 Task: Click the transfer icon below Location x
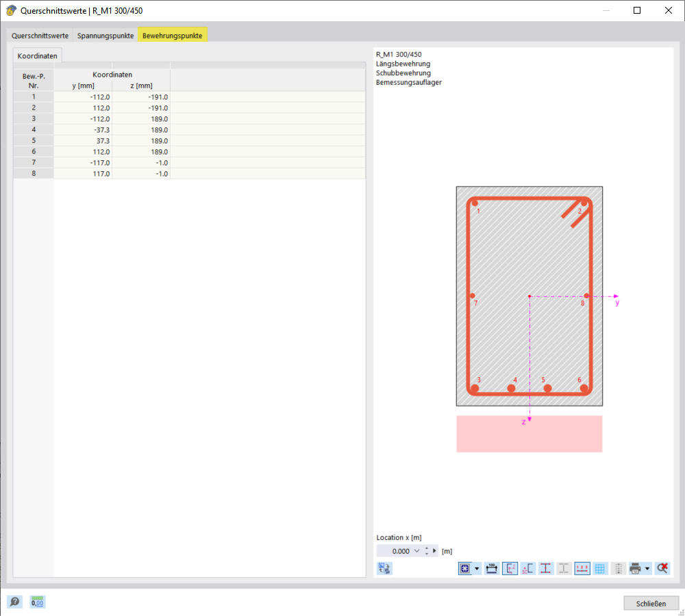(384, 568)
